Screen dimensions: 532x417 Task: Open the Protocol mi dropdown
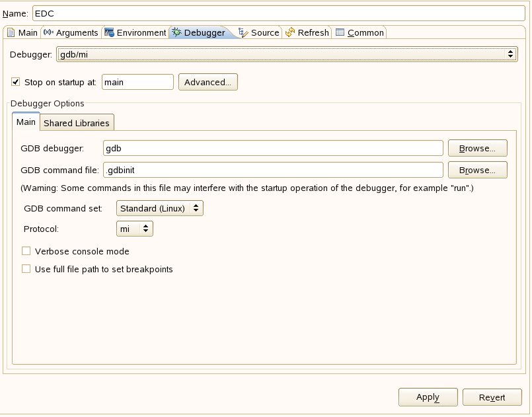pos(134,229)
